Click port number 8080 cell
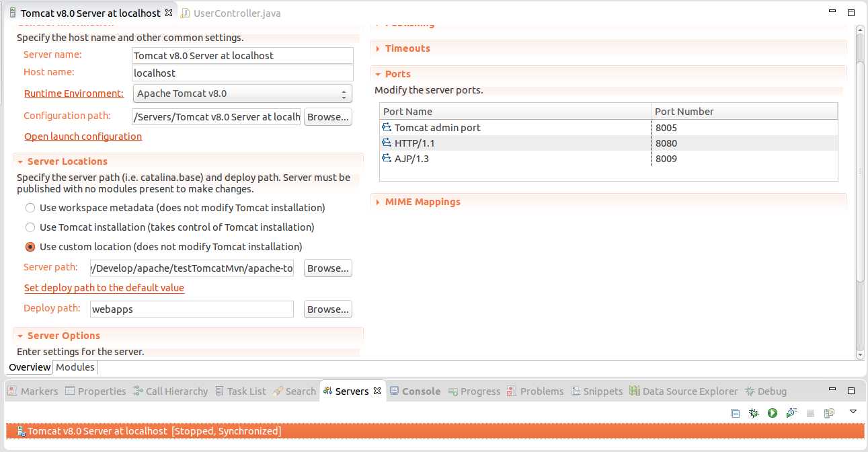Image resolution: width=868 pixels, height=452 pixels. pos(744,143)
